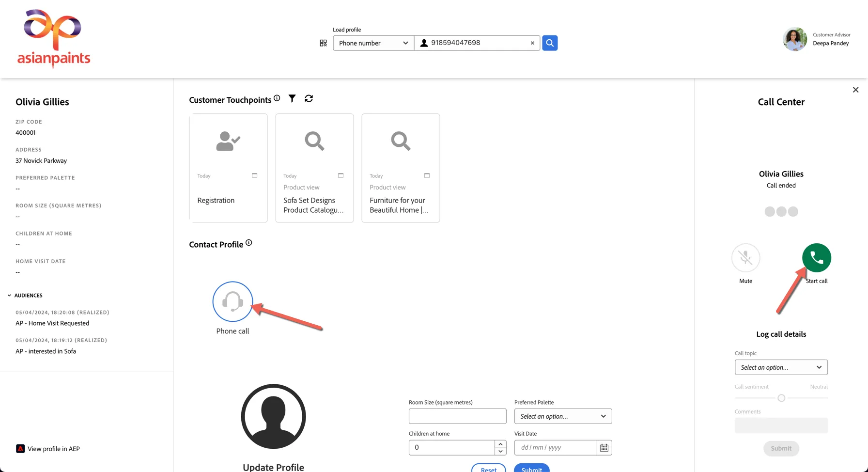Image resolution: width=868 pixels, height=472 pixels.
Task: Click the Reset profile button
Action: (488, 469)
